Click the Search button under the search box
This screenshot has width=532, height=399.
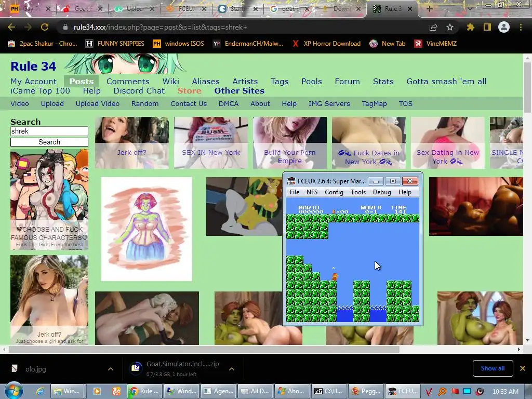(x=49, y=142)
